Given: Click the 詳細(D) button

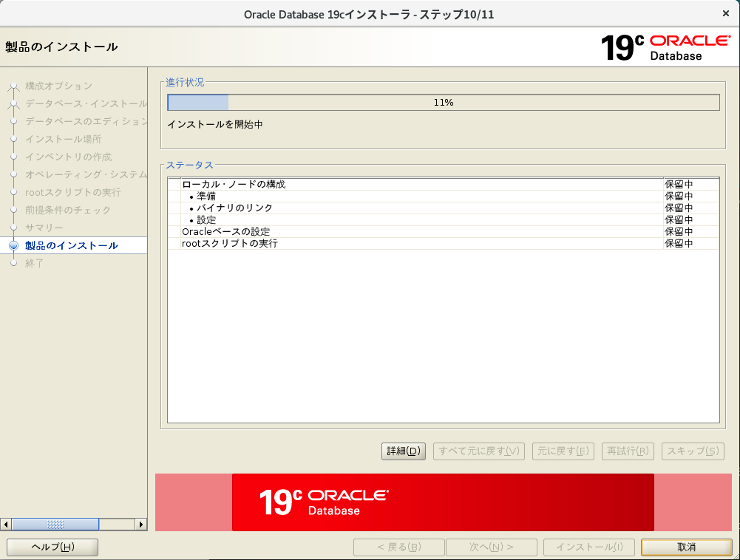Looking at the screenshot, I should pos(403,451).
